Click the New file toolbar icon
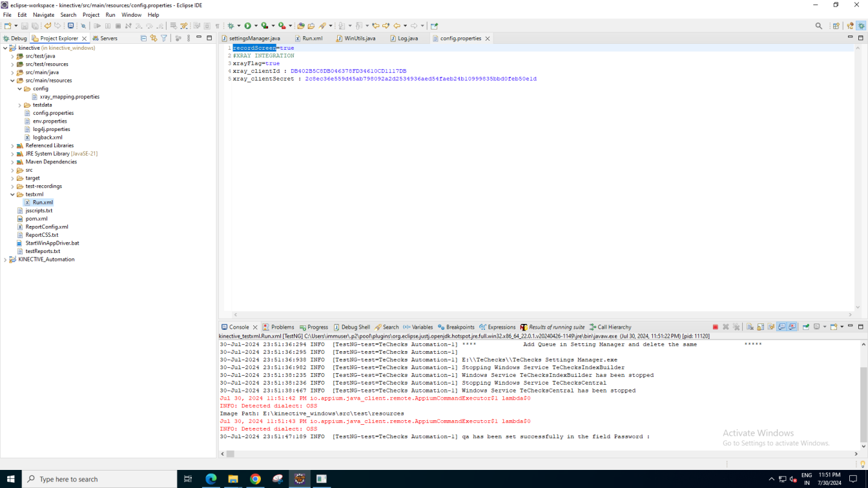 point(7,26)
